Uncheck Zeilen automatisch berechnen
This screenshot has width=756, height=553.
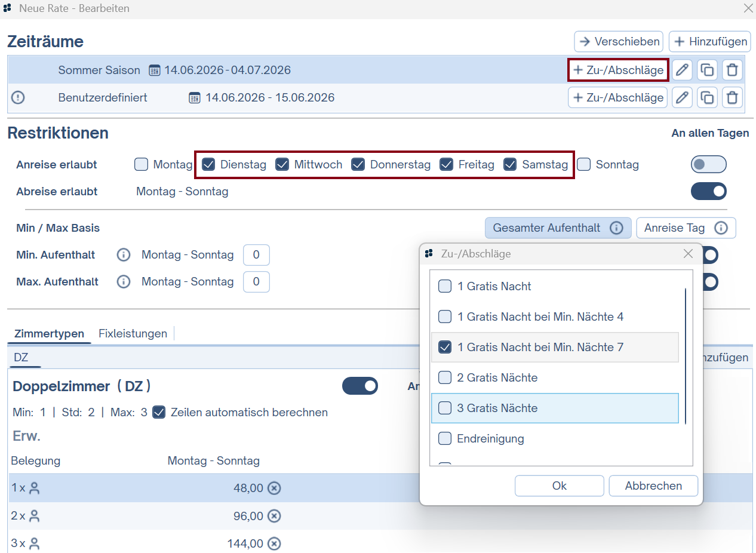[159, 412]
